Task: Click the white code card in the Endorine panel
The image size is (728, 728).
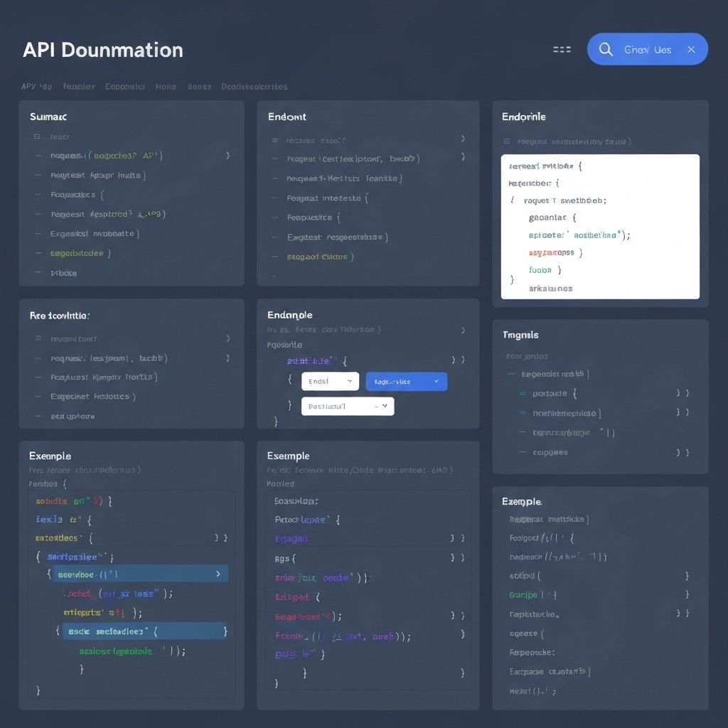Action: click(600, 227)
